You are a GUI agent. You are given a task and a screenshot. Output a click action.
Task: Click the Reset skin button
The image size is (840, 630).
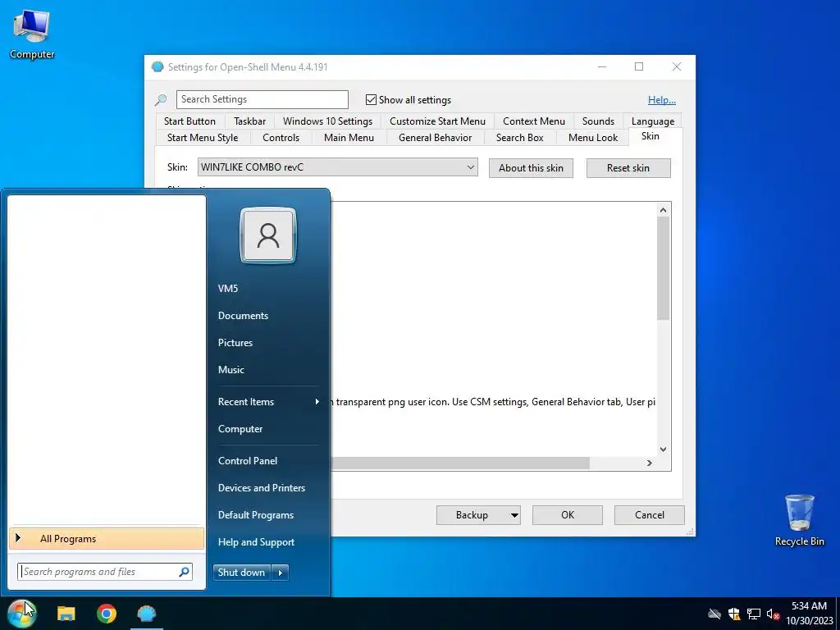(628, 168)
